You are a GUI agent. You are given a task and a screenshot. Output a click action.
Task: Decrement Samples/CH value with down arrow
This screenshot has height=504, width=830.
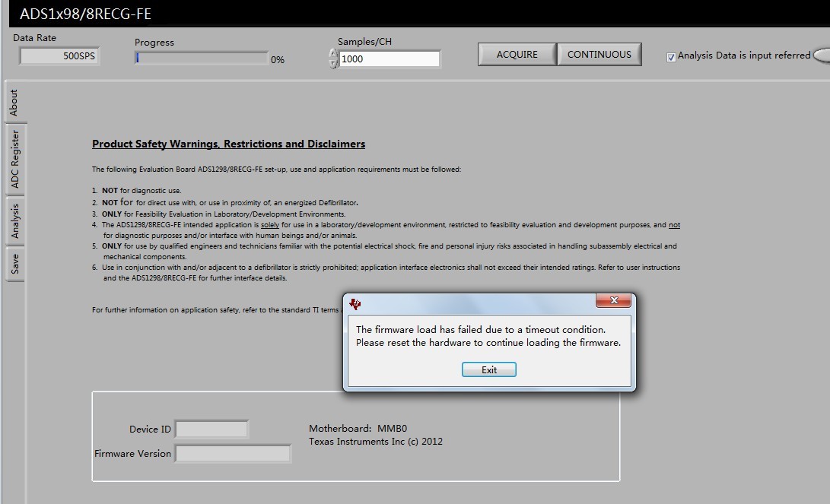click(333, 63)
